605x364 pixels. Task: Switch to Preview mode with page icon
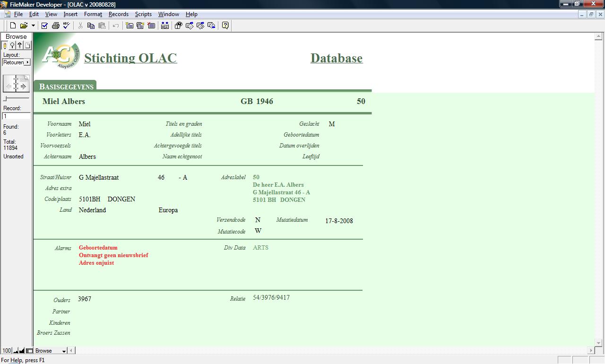(27, 45)
